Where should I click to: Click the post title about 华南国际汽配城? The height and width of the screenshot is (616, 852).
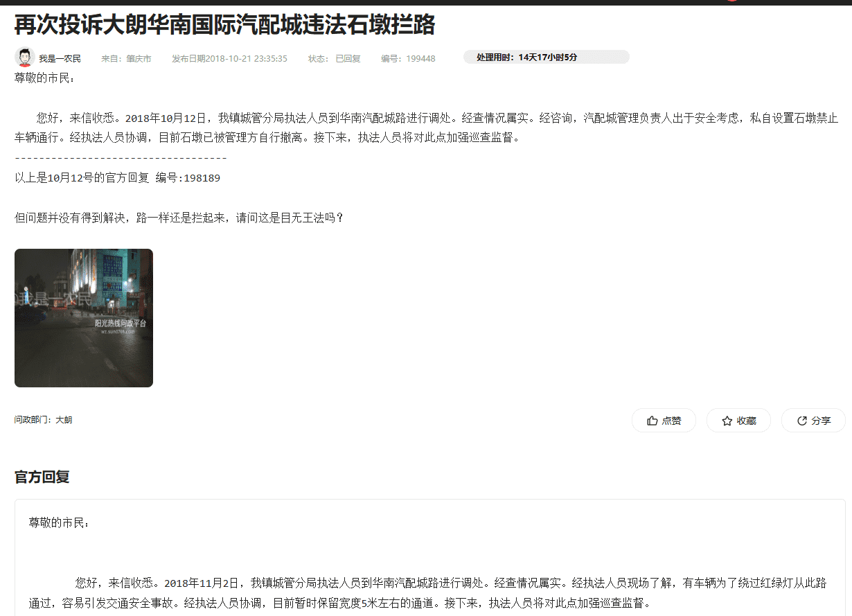(x=224, y=25)
